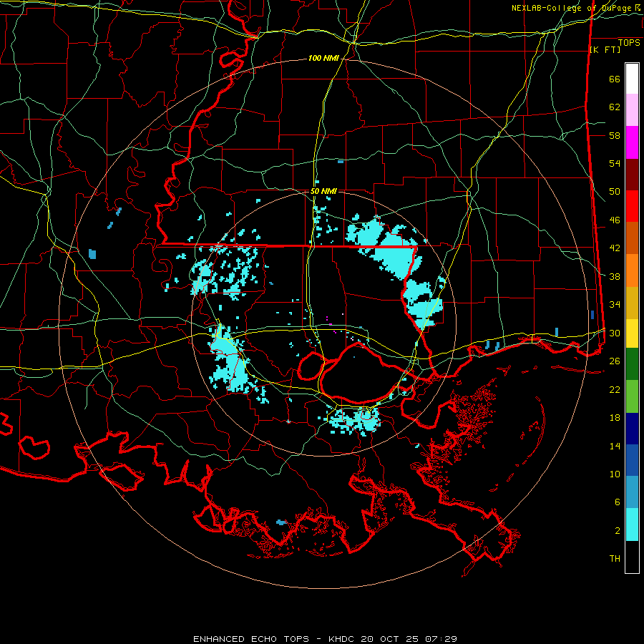
Task: Click the yellow 34 kft legend swatch
Action: pos(632,333)
